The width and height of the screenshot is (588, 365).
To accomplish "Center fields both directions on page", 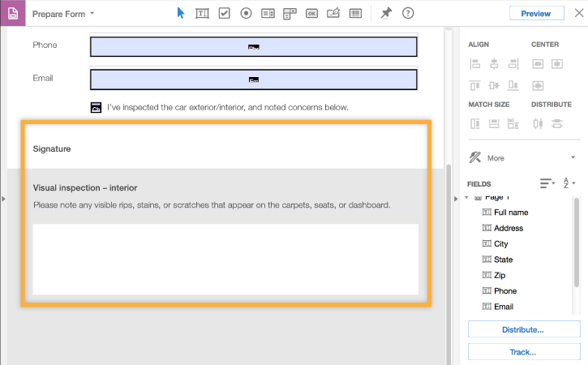I will coord(538,85).
